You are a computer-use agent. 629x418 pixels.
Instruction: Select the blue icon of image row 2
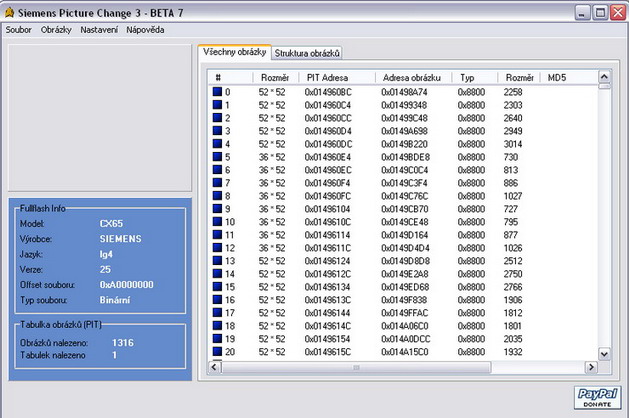pos(217,118)
